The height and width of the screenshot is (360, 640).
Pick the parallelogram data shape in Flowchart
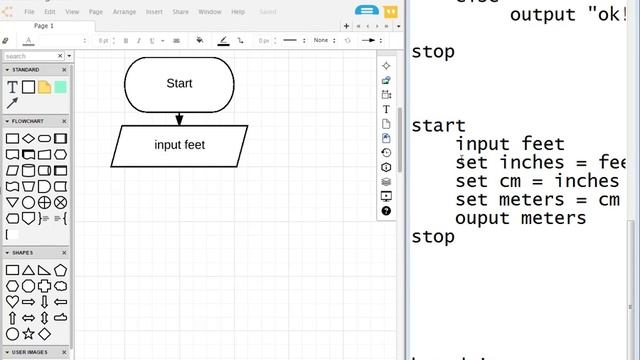(12, 171)
